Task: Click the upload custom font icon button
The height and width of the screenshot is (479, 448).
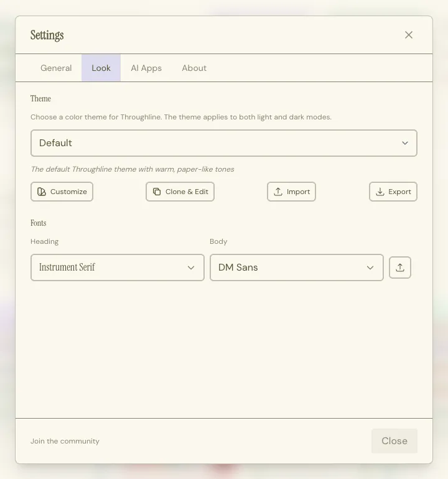Action: [x=399, y=267]
